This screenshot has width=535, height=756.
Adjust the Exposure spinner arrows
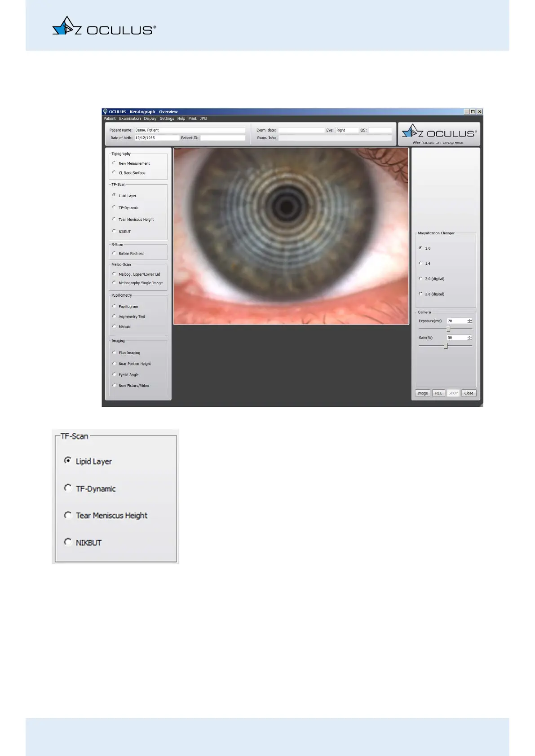(470, 321)
